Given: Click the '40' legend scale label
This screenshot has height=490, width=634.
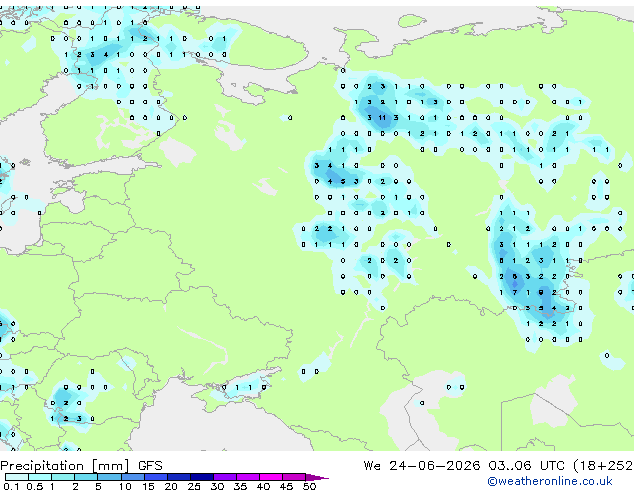Looking at the screenshot, I should pos(263,486).
